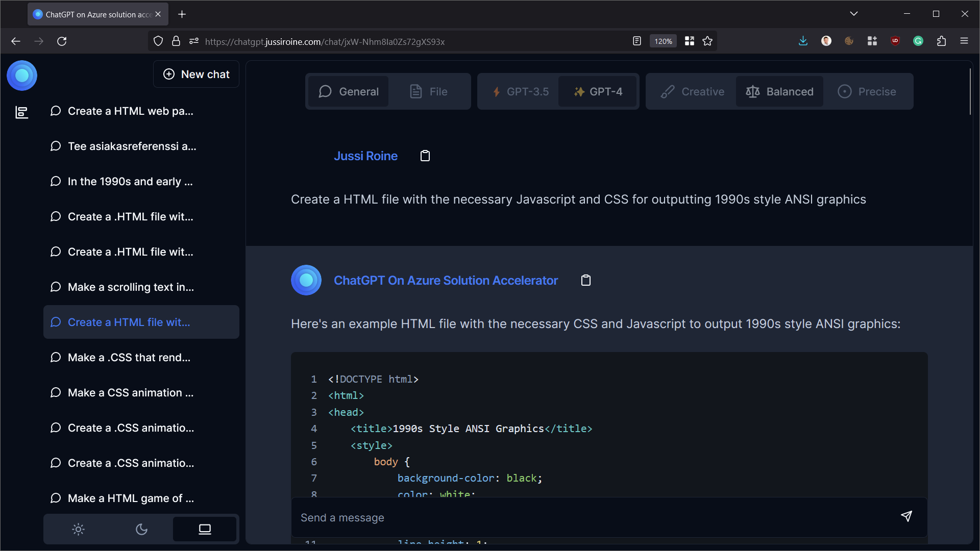Open chat 'Tee asiakasreferenssi a...'
Viewport: 980px width, 551px height.
pos(141,146)
